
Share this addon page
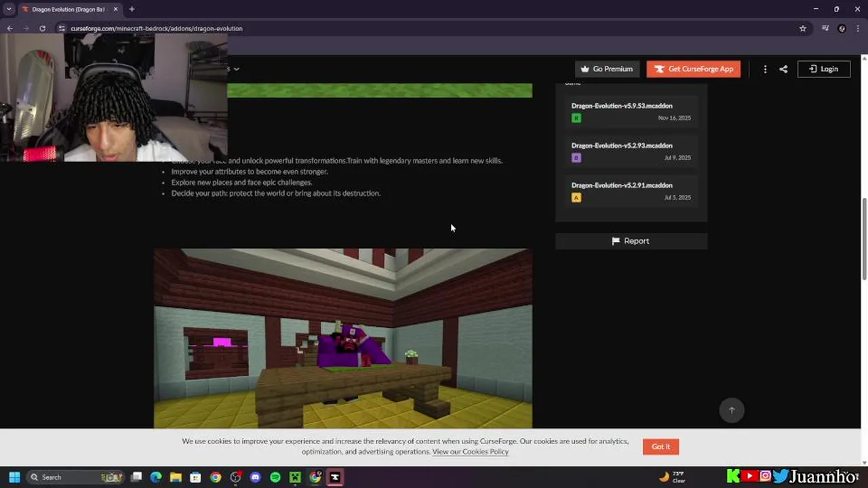pos(783,69)
